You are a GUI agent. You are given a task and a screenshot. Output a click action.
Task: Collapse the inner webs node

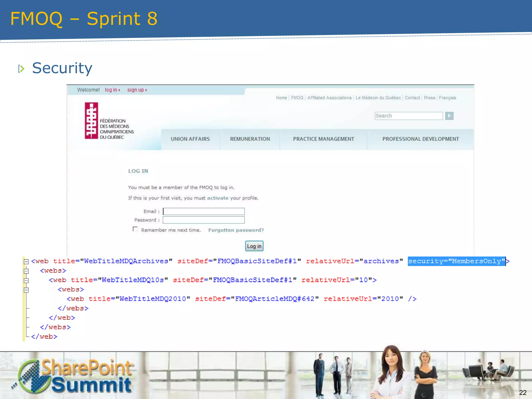(x=26, y=290)
